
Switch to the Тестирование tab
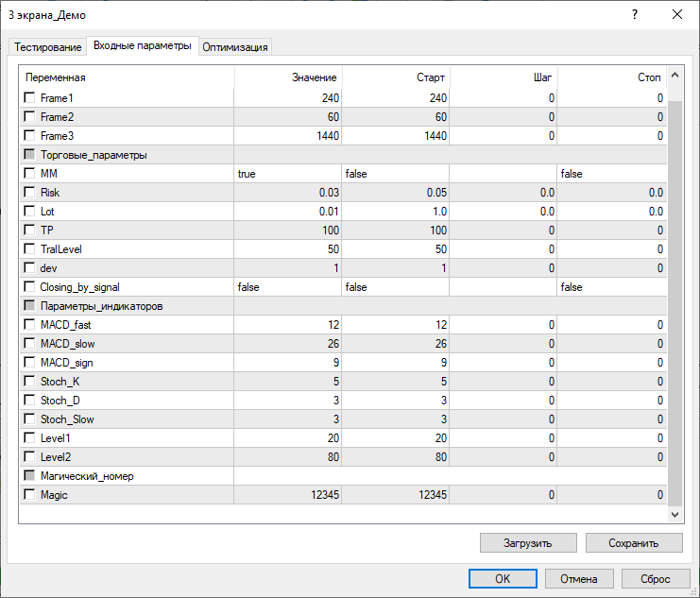[47, 47]
